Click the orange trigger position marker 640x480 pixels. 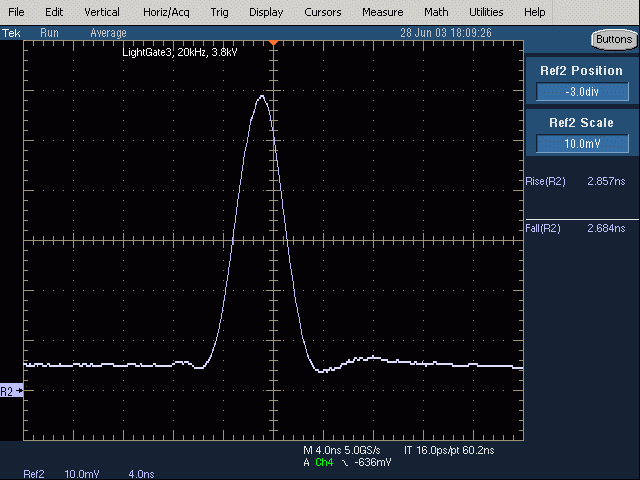click(x=273, y=42)
